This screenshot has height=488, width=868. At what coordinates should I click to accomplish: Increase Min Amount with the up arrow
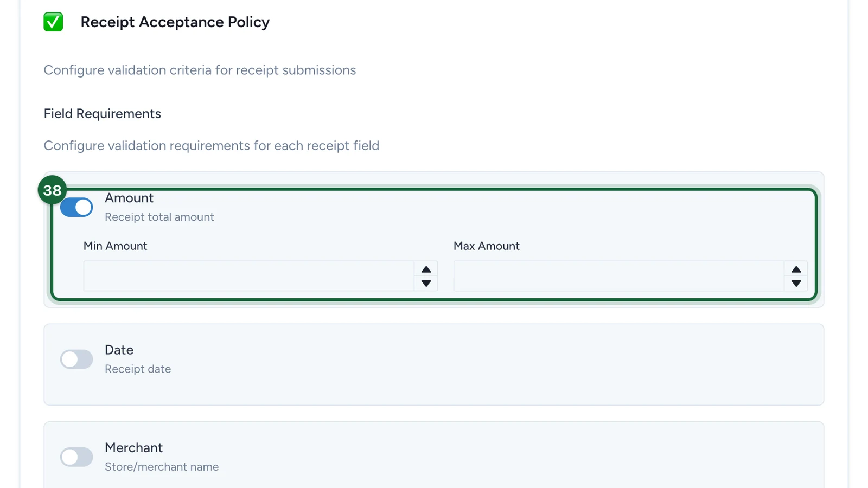426,269
